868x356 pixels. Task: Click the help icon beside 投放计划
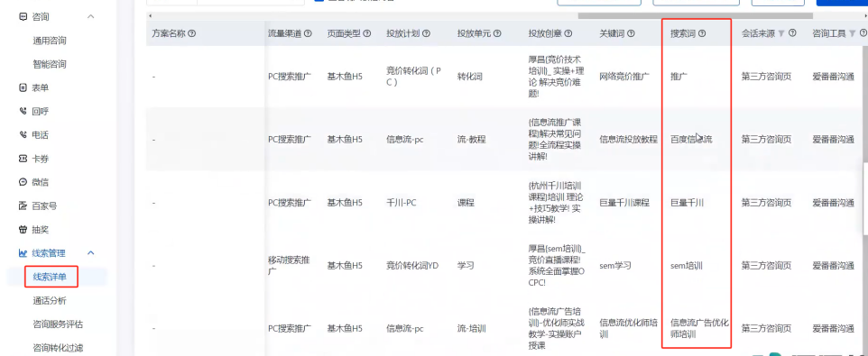tap(427, 33)
